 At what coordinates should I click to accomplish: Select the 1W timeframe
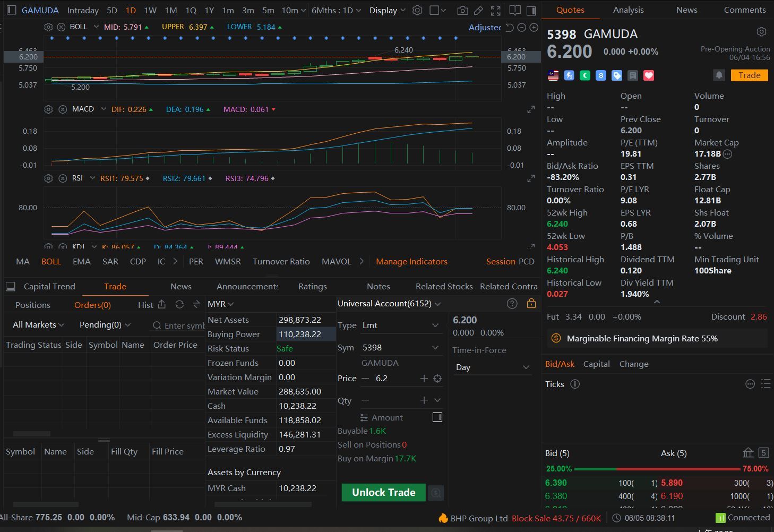[x=150, y=10]
